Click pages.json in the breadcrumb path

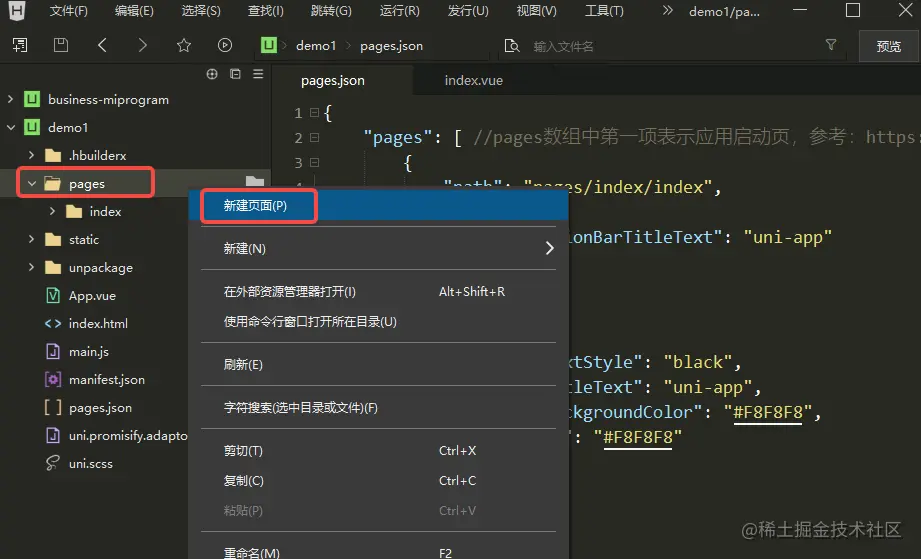point(391,46)
